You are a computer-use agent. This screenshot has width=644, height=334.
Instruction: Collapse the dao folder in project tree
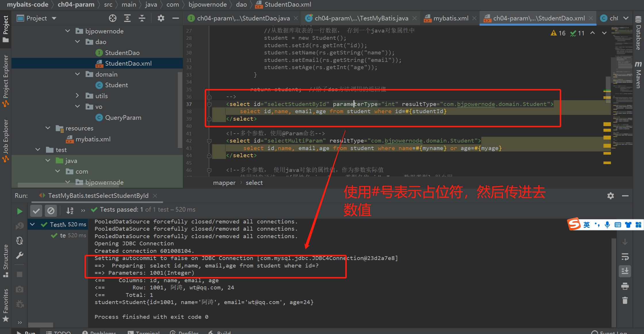pos(77,42)
